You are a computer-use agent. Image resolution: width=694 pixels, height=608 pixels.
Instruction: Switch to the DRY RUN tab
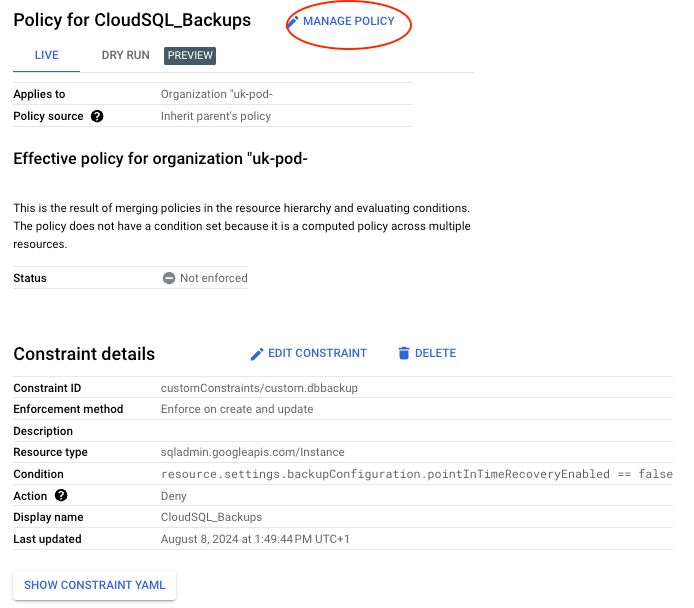126,55
